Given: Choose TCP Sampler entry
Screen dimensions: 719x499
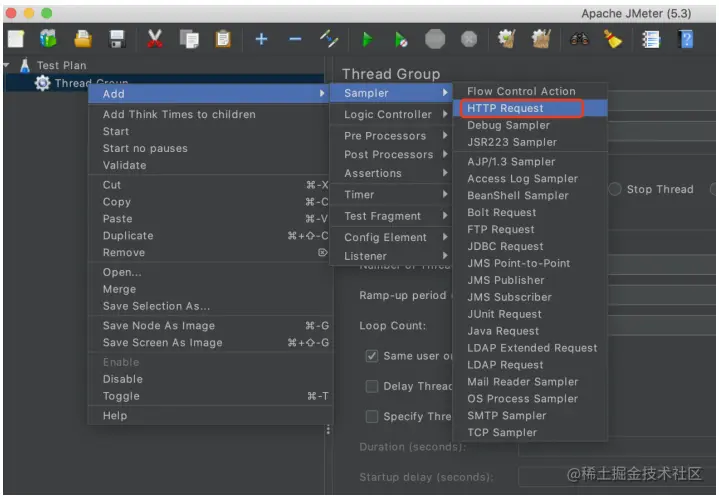Looking at the screenshot, I should [530, 432].
